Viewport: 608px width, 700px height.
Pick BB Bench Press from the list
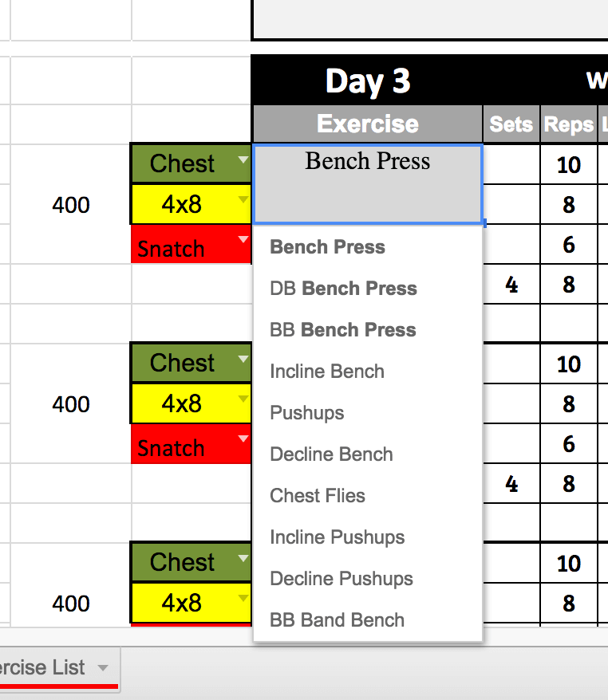pyautogui.click(x=343, y=330)
